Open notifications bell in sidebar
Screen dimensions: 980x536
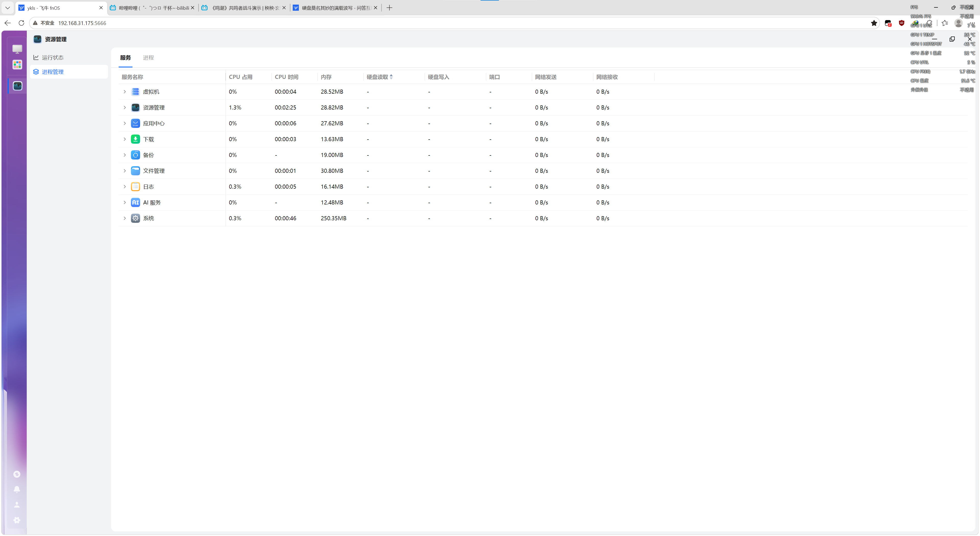tap(17, 489)
